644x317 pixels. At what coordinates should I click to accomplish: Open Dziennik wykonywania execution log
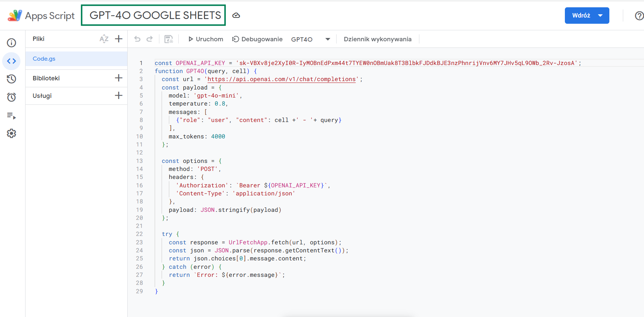tap(377, 39)
